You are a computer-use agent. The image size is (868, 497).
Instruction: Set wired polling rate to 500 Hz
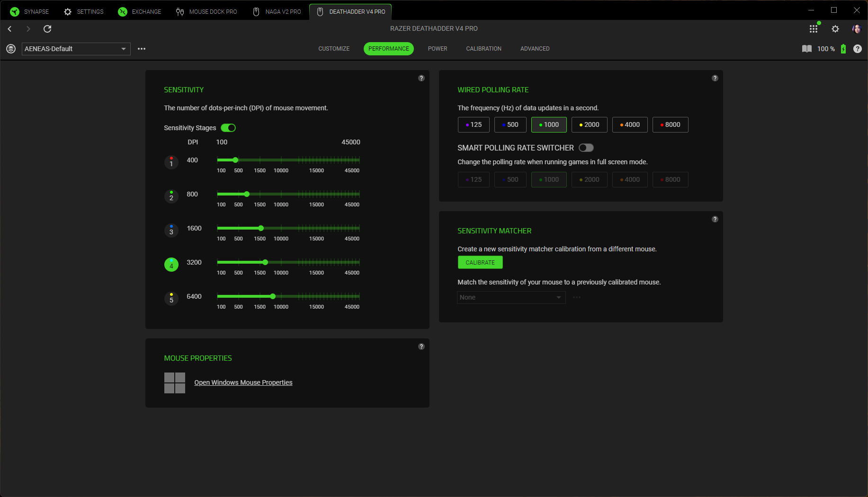click(510, 124)
